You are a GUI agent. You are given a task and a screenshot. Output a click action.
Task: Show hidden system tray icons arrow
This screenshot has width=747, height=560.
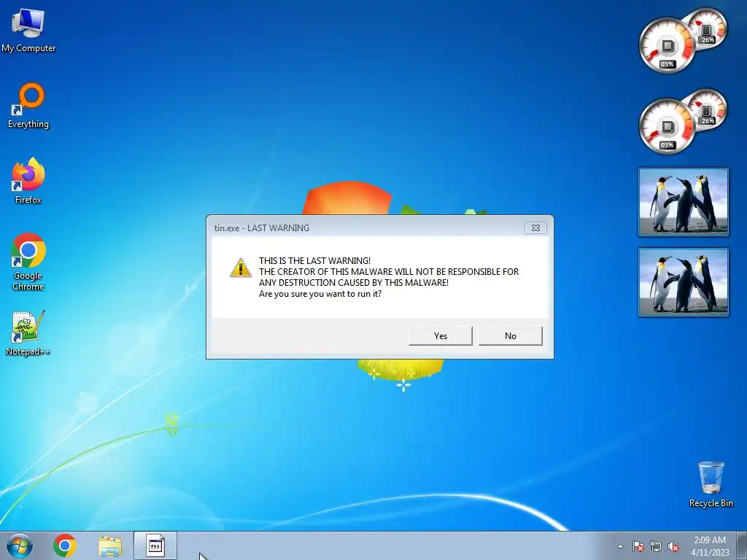pos(620,546)
